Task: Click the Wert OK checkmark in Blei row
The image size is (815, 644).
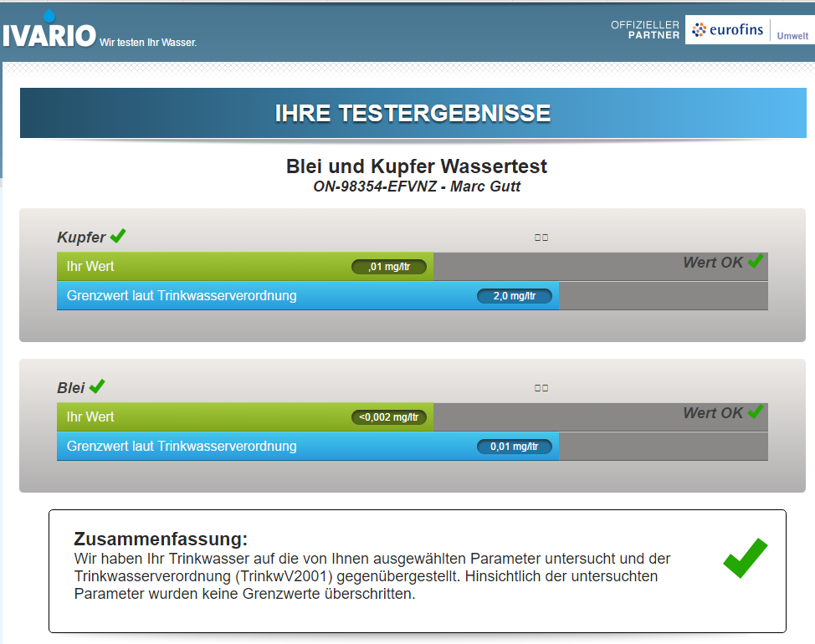Action: [x=756, y=411]
